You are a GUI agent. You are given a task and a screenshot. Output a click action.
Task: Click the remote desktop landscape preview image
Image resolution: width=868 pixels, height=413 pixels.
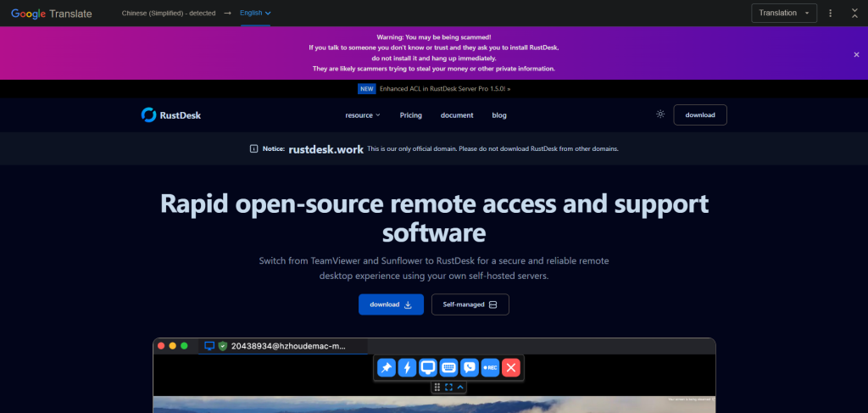(x=434, y=405)
